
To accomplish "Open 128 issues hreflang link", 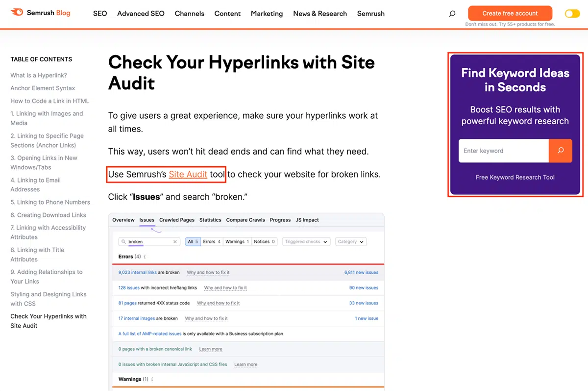I will (x=129, y=288).
